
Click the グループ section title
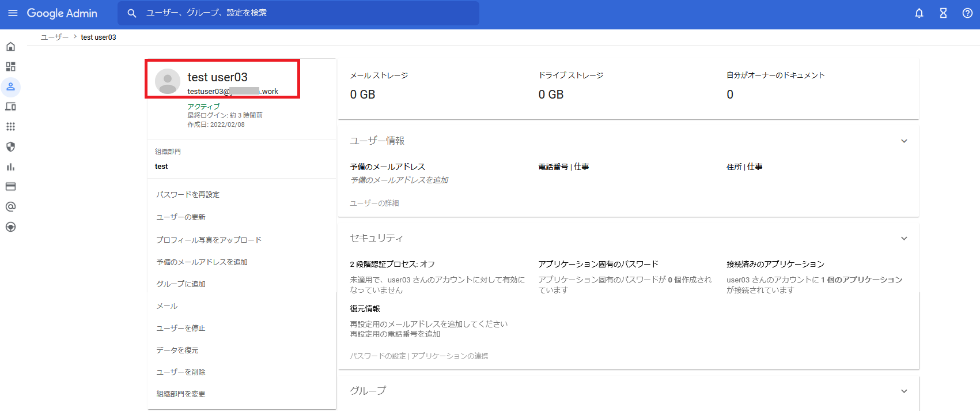tap(368, 391)
